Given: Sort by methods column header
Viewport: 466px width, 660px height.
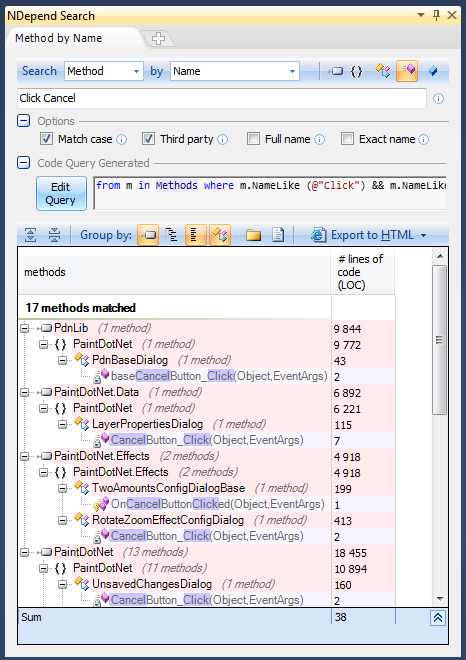Looking at the screenshot, I should point(174,272).
